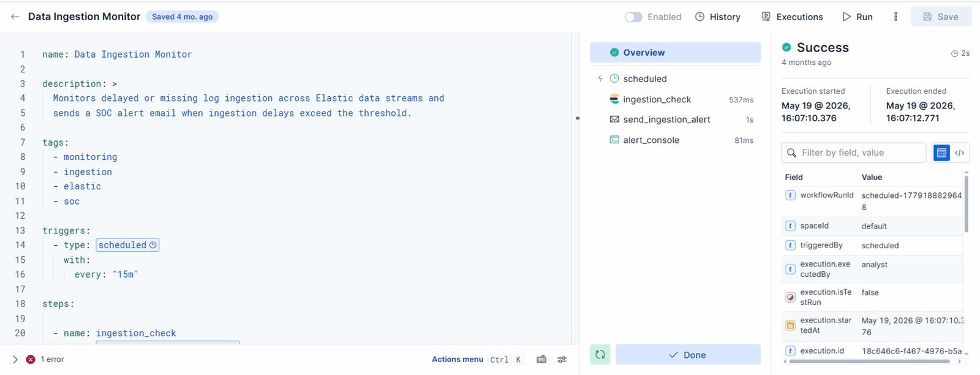Image resolution: width=980 pixels, height=375 pixels.
Task: Click the envelope icon of send_ingestion_alert
Action: pos(614,119)
